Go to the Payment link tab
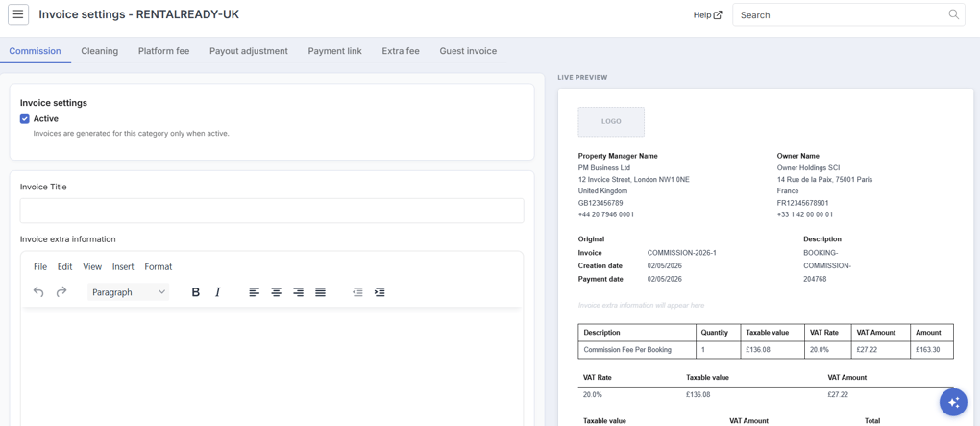The image size is (980, 426). [335, 51]
